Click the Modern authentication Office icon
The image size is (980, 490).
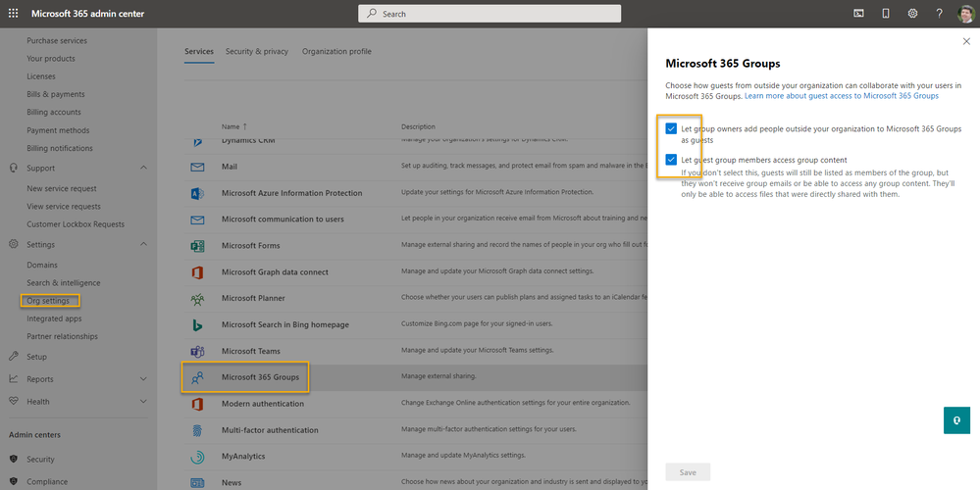point(197,404)
